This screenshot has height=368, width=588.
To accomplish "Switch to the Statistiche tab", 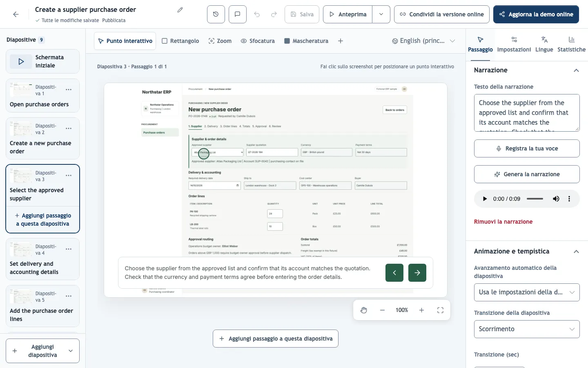I will (571, 45).
